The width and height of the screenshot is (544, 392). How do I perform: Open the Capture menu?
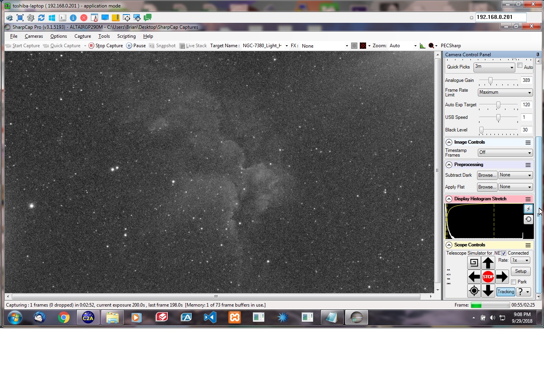[83, 36]
